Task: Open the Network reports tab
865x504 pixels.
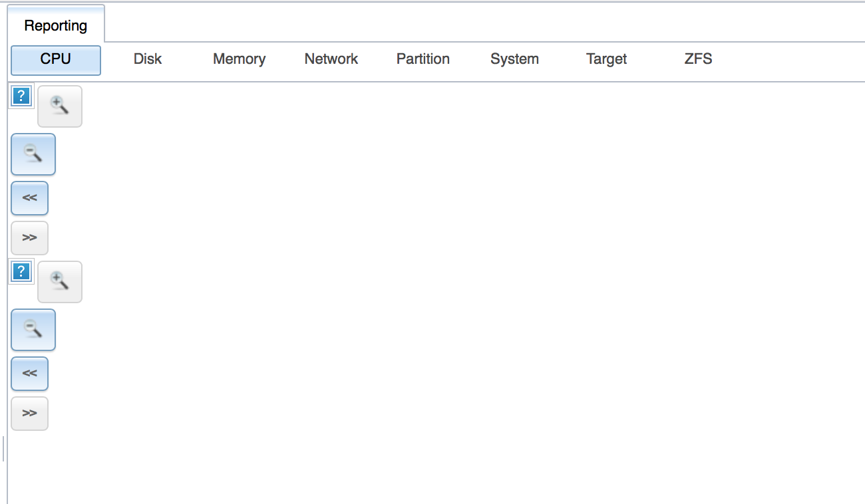Action: (x=331, y=59)
